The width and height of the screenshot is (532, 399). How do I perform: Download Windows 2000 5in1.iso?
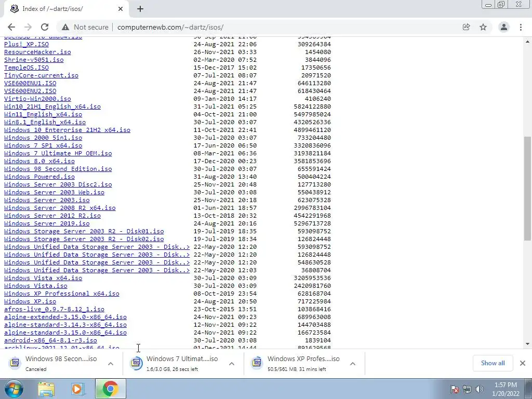[43, 138]
